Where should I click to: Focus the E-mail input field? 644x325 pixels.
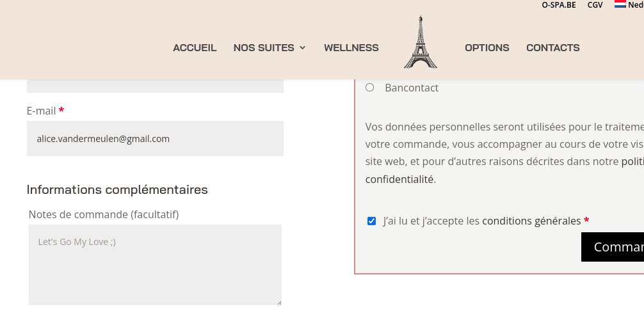tap(156, 139)
